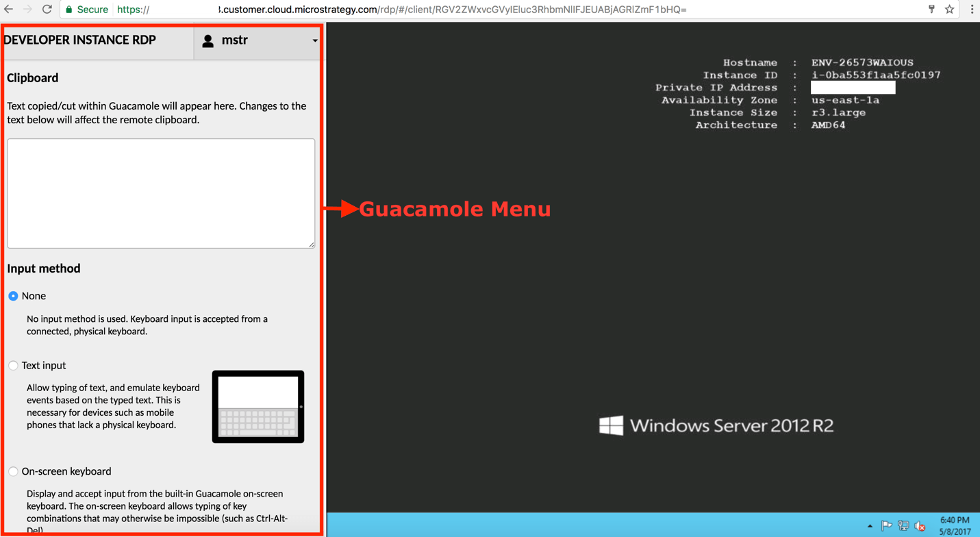Open Action Center flag icon in tray
The height and width of the screenshot is (537, 980).
[886, 526]
